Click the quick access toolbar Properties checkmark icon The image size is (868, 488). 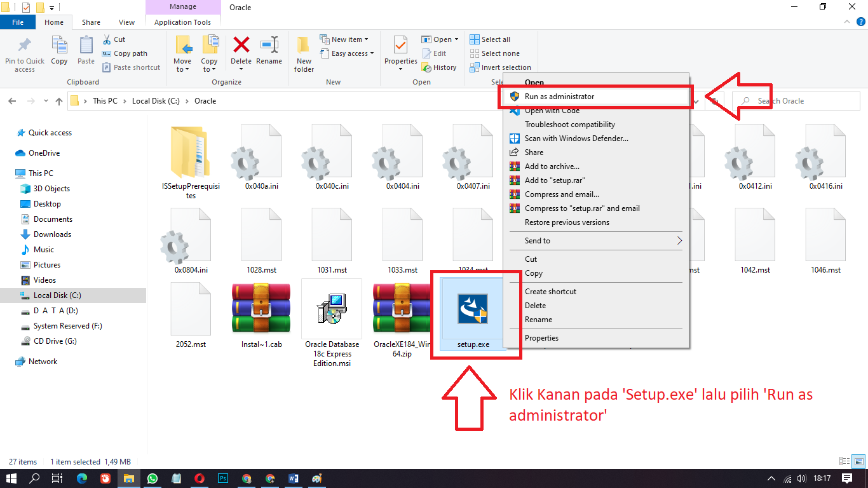tap(26, 8)
